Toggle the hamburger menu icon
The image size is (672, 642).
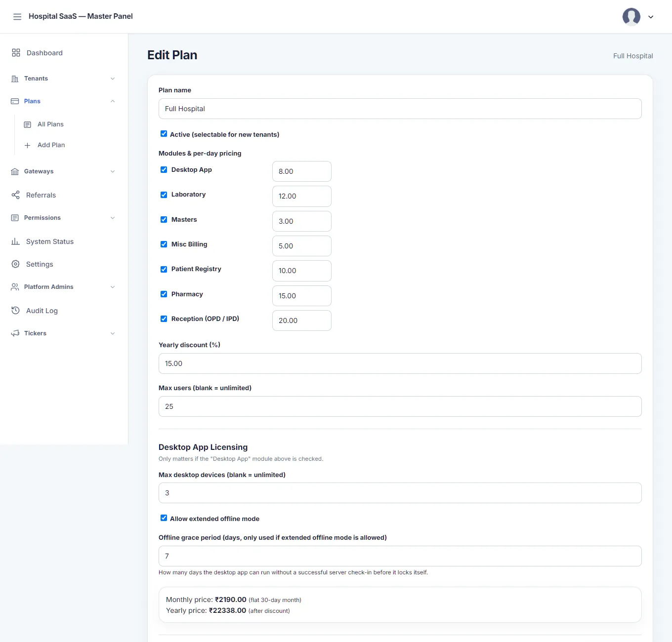coord(17,17)
